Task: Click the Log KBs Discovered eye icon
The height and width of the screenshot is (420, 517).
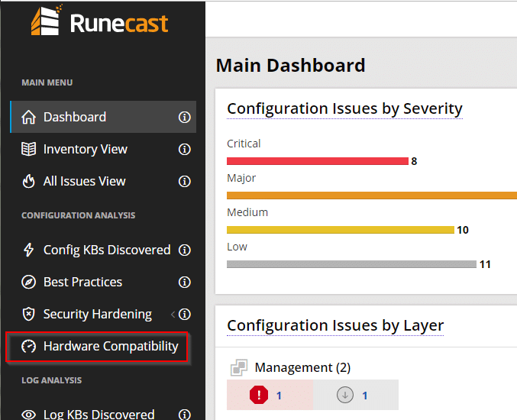Action: [29, 415]
